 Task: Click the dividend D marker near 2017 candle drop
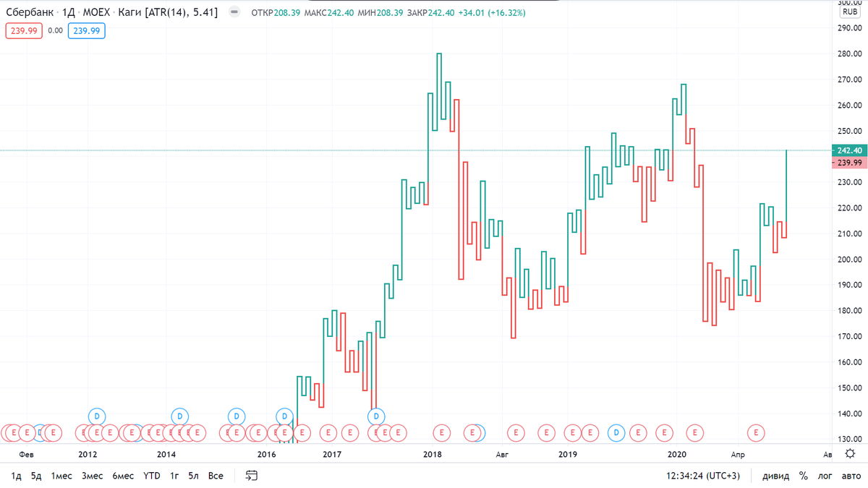[x=376, y=416]
